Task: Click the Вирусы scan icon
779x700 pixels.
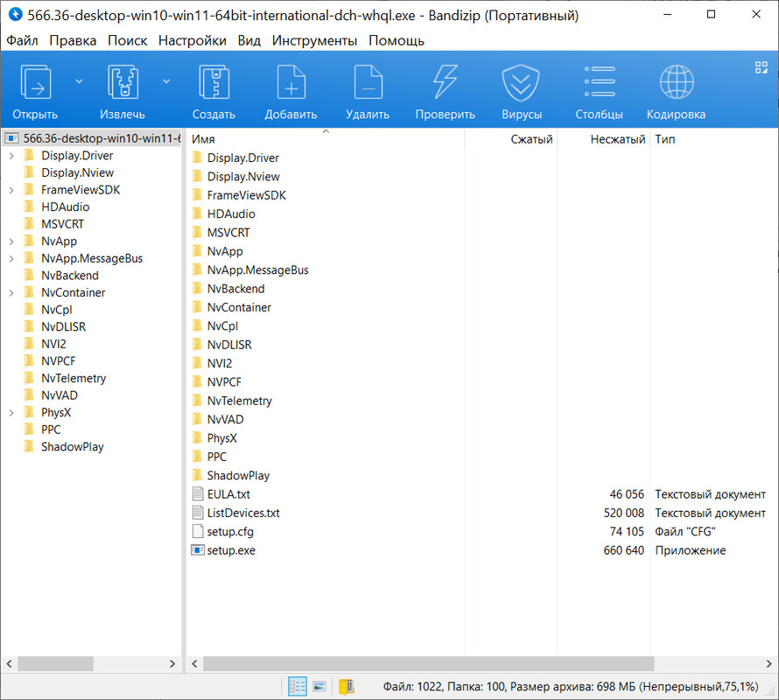Action: [x=521, y=82]
